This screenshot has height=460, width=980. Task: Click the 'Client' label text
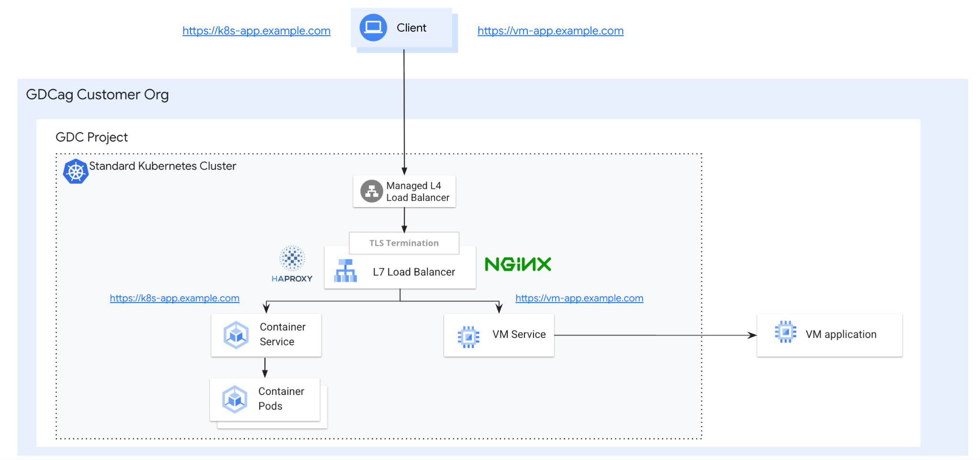(412, 28)
